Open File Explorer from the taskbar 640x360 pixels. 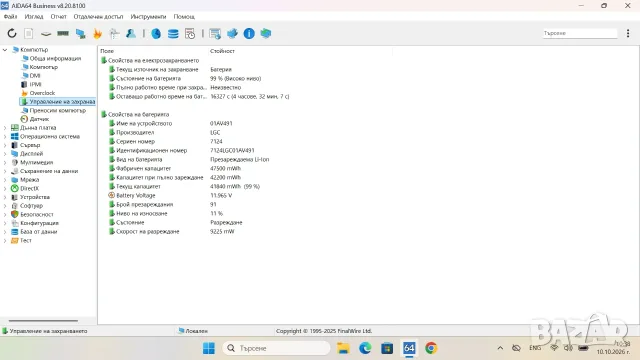(343, 348)
